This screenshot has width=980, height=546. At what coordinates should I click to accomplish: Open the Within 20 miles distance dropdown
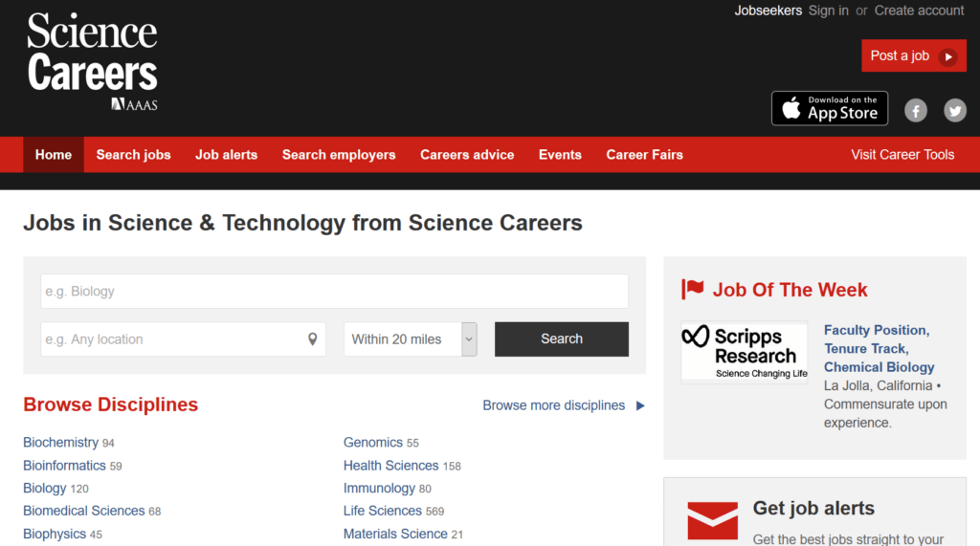point(411,339)
